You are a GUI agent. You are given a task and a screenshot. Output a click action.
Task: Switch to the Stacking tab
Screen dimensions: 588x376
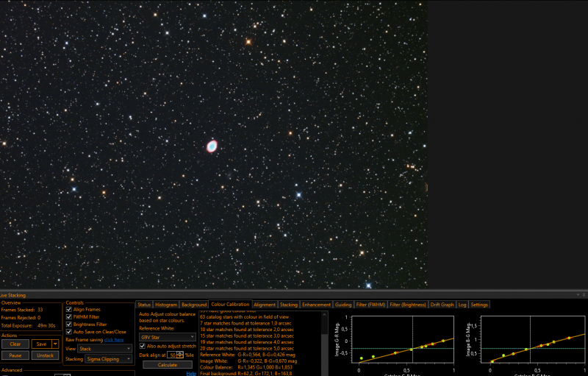click(288, 305)
